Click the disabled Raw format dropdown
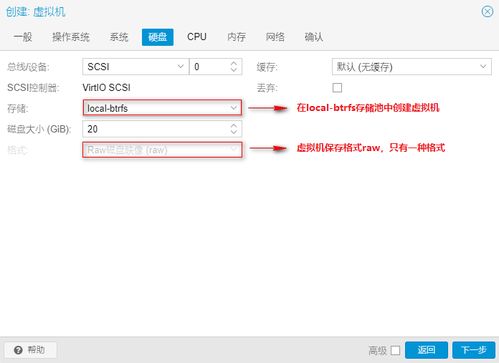The width and height of the screenshot is (499, 363). (x=162, y=150)
